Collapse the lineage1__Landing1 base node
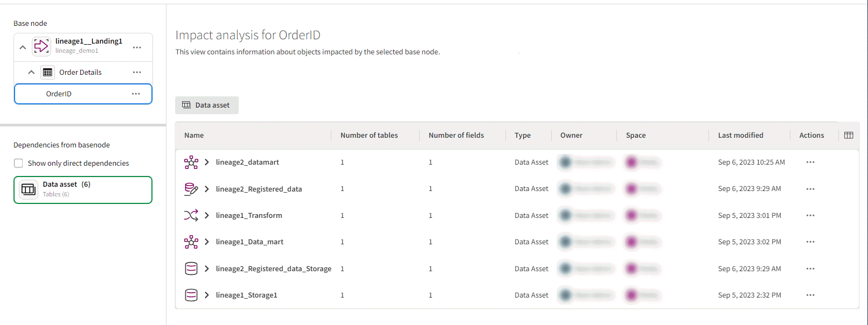This screenshot has height=325, width=868. tap(23, 47)
